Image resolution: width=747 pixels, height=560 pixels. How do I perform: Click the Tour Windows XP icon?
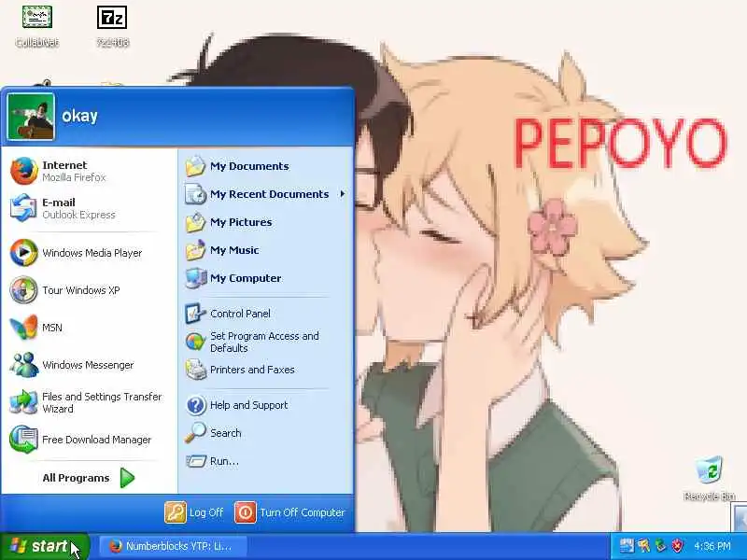tap(24, 290)
